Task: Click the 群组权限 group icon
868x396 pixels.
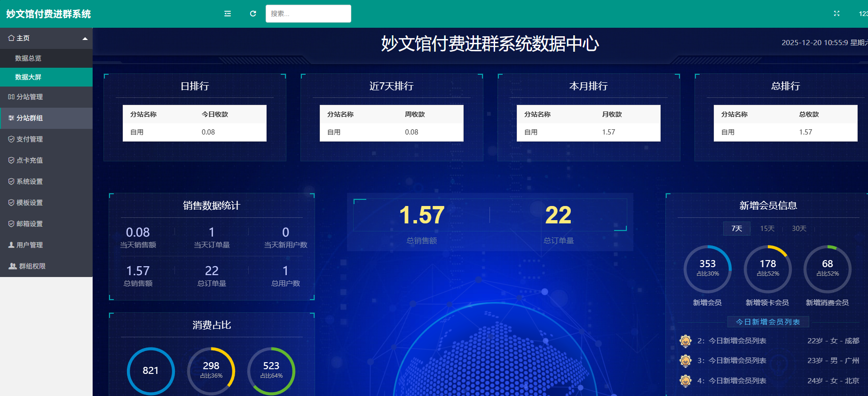Action: click(13, 266)
